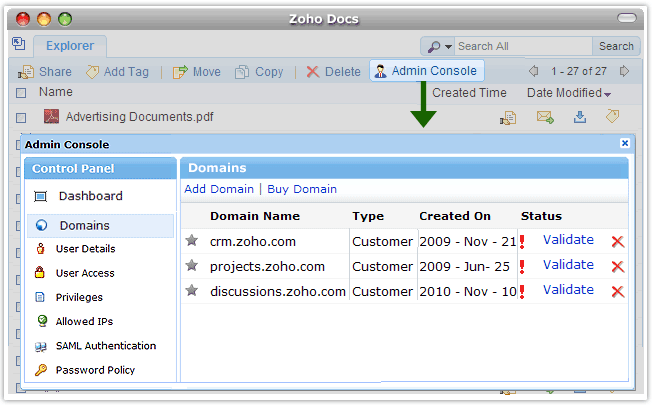Click the pop-out window icon beside Explorer

pyautogui.click(x=19, y=44)
